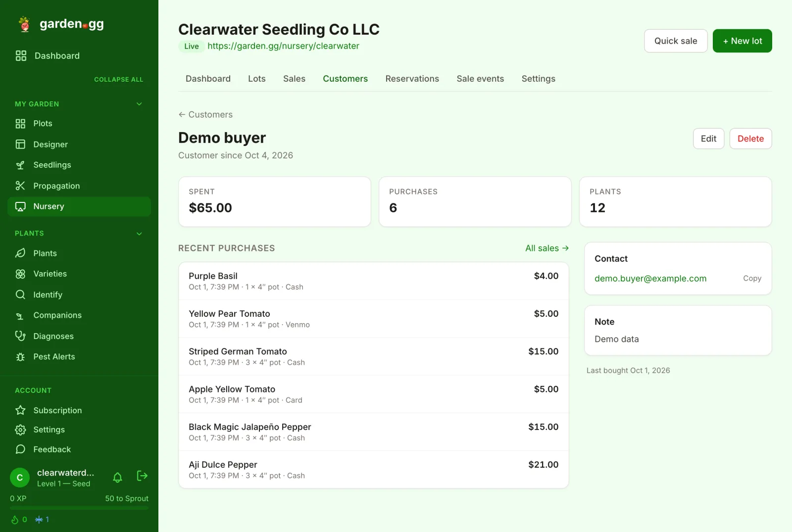The width and height of the screenshot is (792, 532).
Task: Click the Quick sale button
Action: [676, 41]
